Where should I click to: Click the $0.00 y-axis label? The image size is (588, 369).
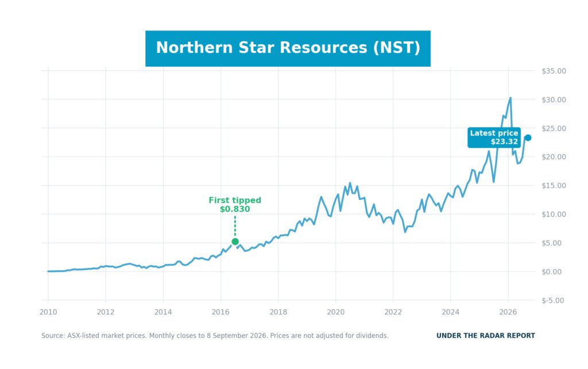tap(552, 272)
